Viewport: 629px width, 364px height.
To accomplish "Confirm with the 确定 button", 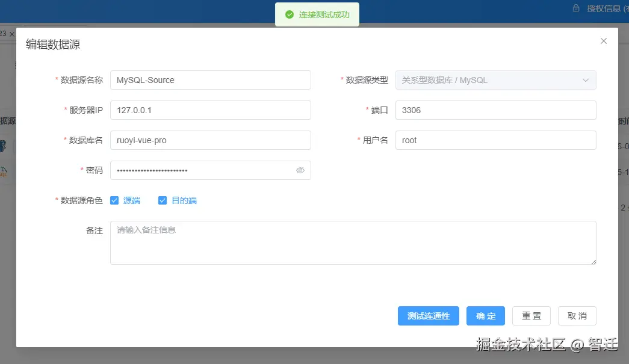I will [x=485, y=316].
